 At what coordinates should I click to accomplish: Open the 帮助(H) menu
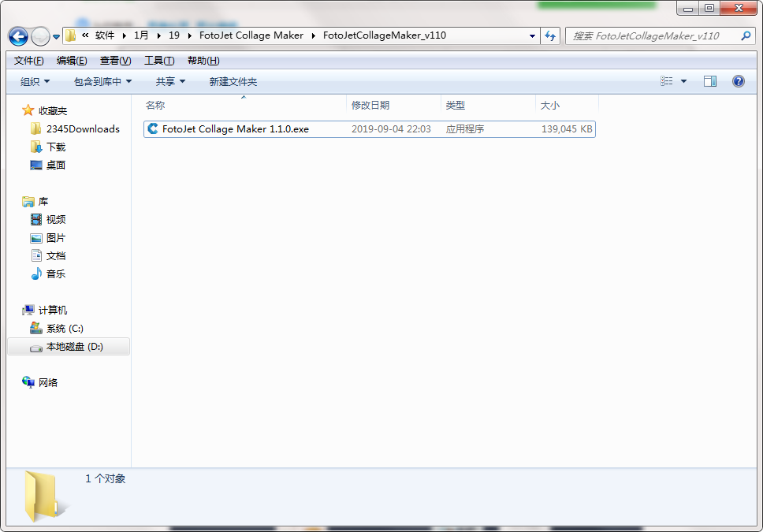tap(203, 61)
